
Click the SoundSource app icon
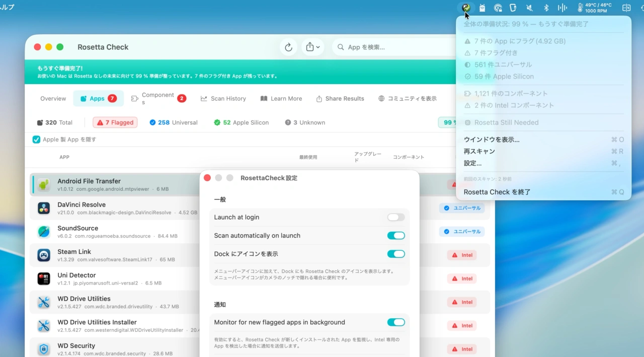click(x=44, y=232)
